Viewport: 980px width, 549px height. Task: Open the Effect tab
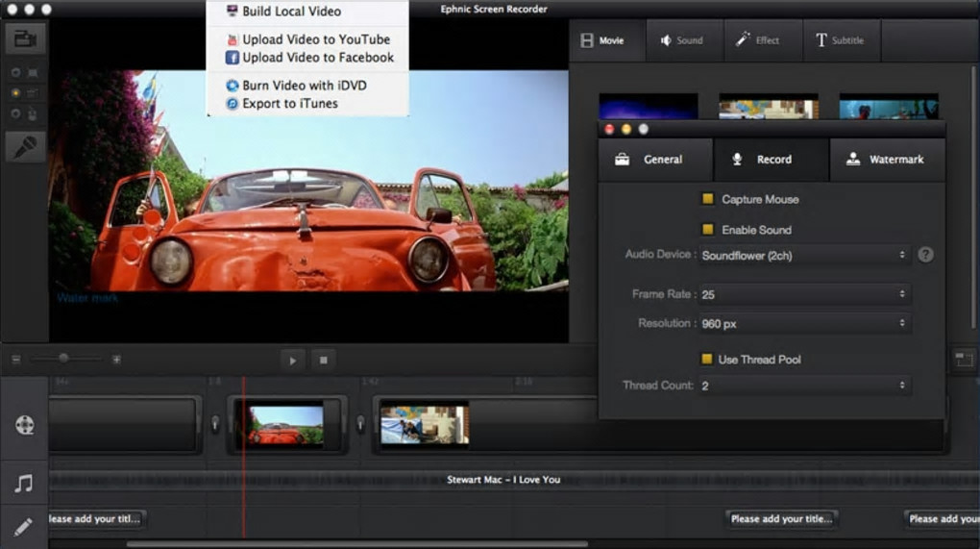point(757,40)
